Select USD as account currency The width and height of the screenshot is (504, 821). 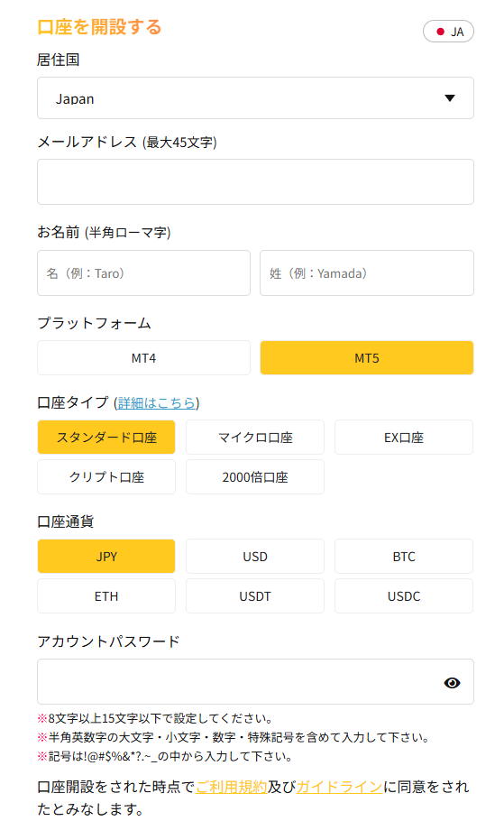click(x=255, y=557)
